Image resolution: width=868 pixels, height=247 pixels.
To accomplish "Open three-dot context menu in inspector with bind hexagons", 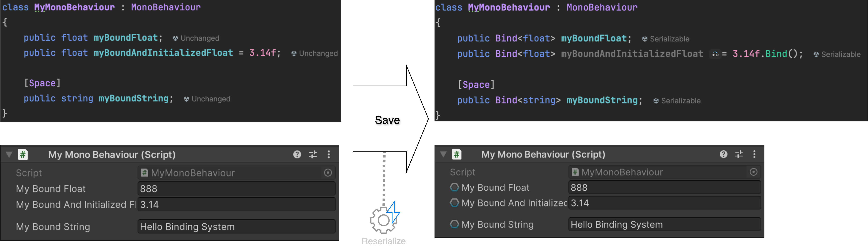I will point(754,154).
